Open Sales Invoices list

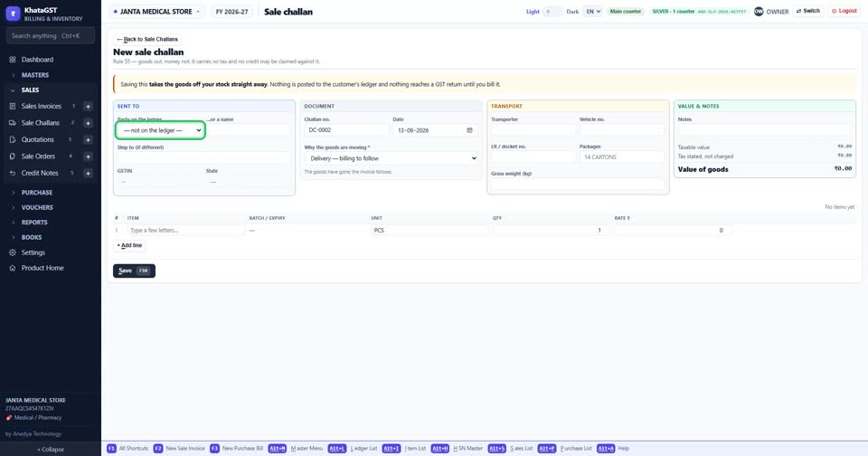41,106
